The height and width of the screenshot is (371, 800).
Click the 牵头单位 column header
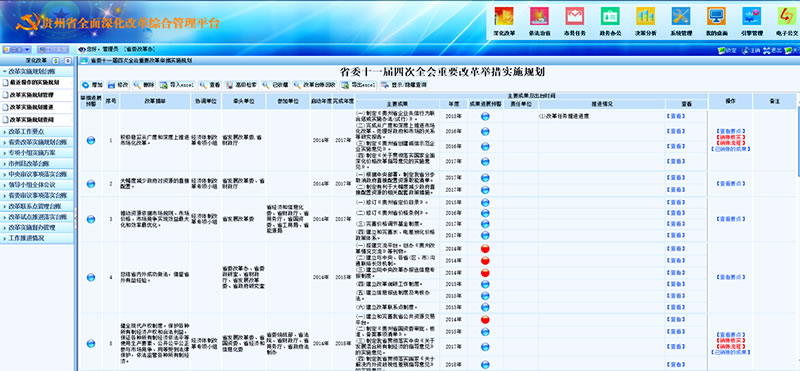(243, 102)
